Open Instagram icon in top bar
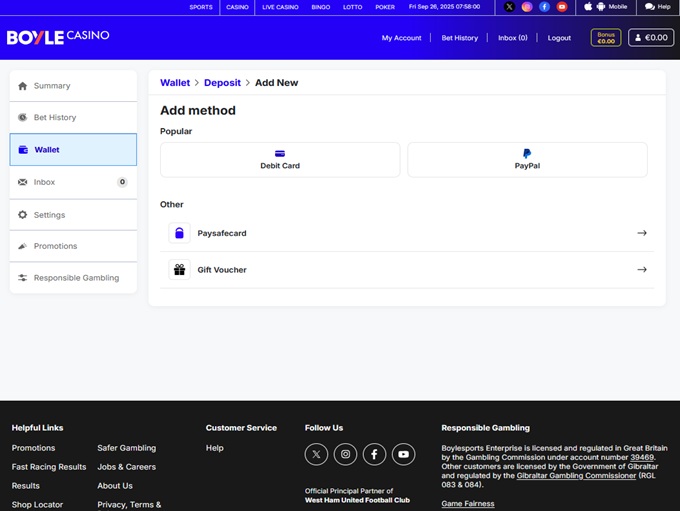Screen dimensions: 680x511 click(x=527, y=6)
